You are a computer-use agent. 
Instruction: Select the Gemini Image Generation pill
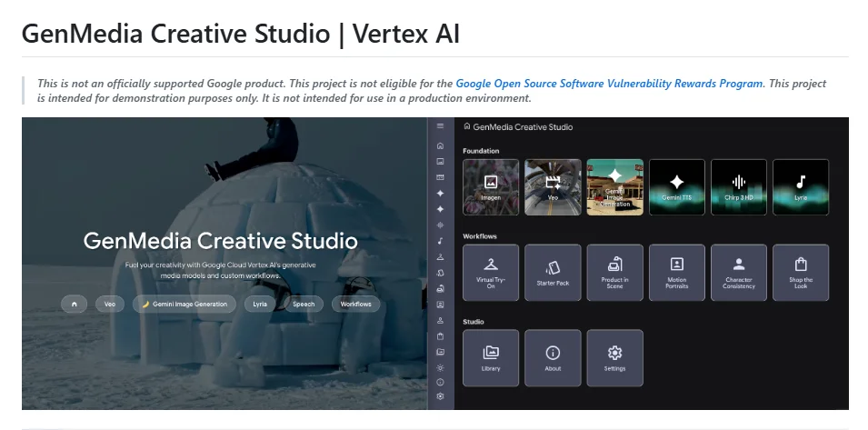coord(185,304)
